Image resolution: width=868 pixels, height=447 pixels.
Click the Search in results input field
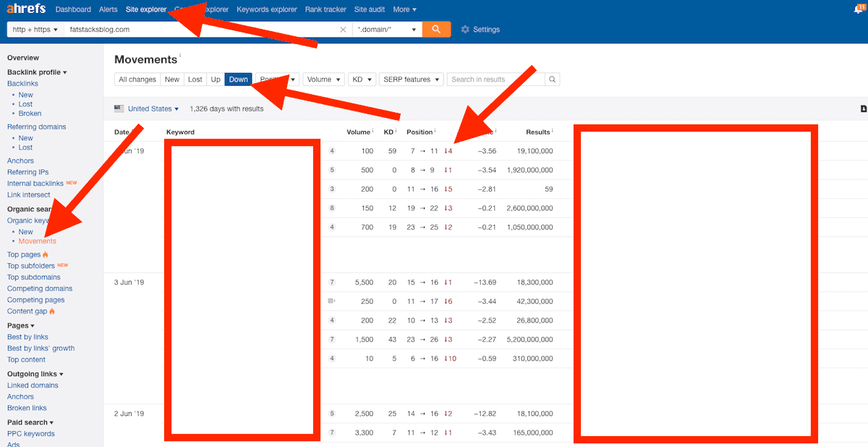pyautogui.click(x=495, y=80)
